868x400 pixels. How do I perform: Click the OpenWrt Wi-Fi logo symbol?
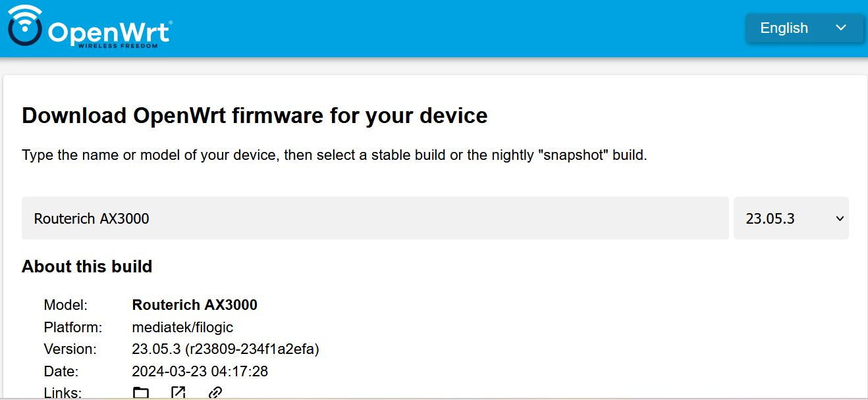[24, 28]
